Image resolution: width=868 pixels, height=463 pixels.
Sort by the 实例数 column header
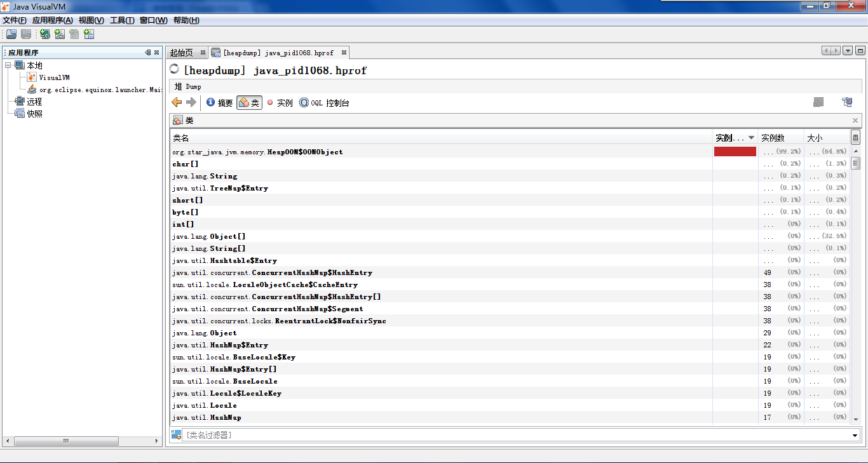[x=781, y=138]
